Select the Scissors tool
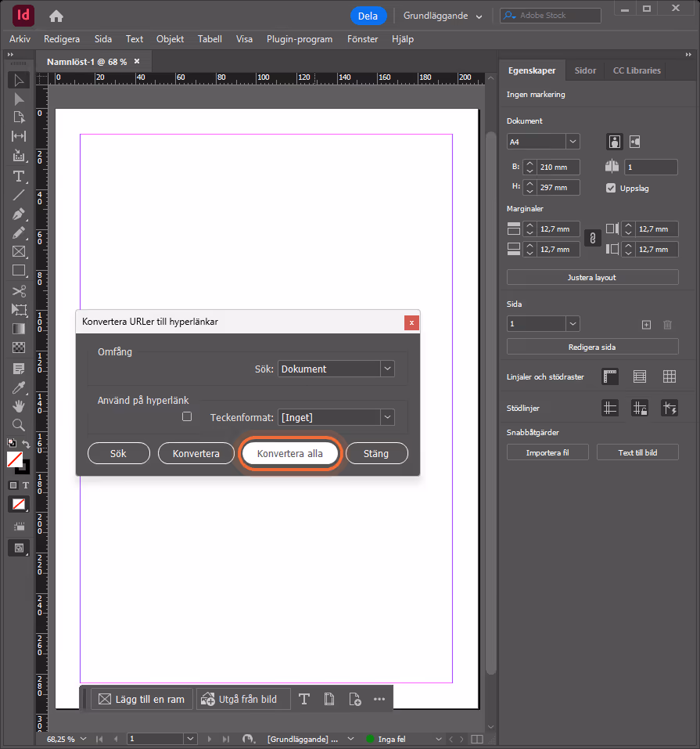Viewport: 700px width, 749px height. click(x=19, y=291)
